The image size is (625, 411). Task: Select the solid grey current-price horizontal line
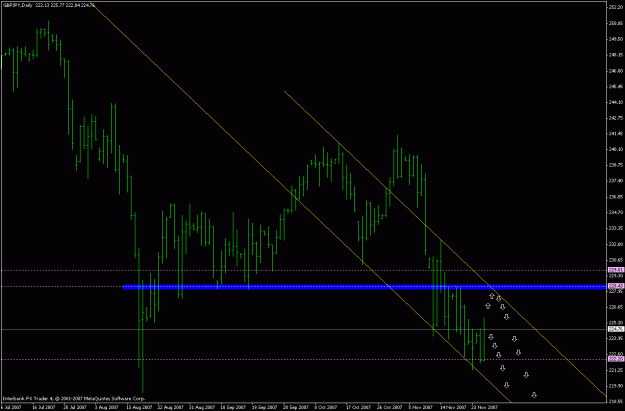click(303, 329)
